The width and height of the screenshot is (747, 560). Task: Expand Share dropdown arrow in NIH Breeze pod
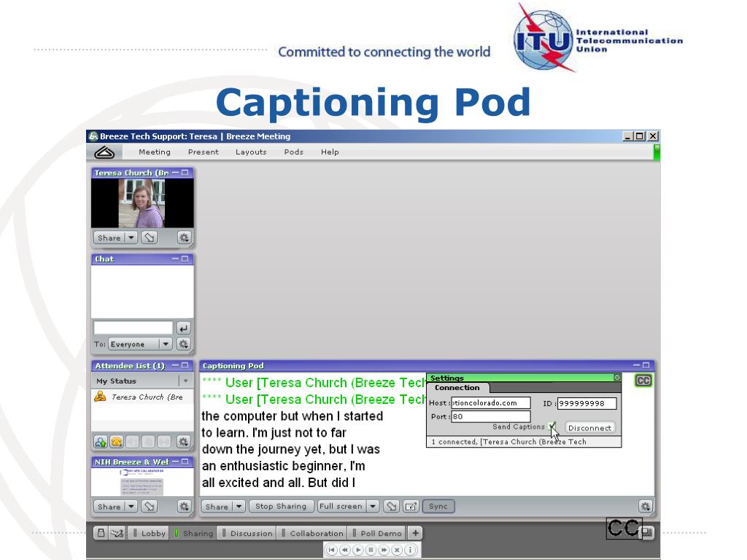coord(131,507)
